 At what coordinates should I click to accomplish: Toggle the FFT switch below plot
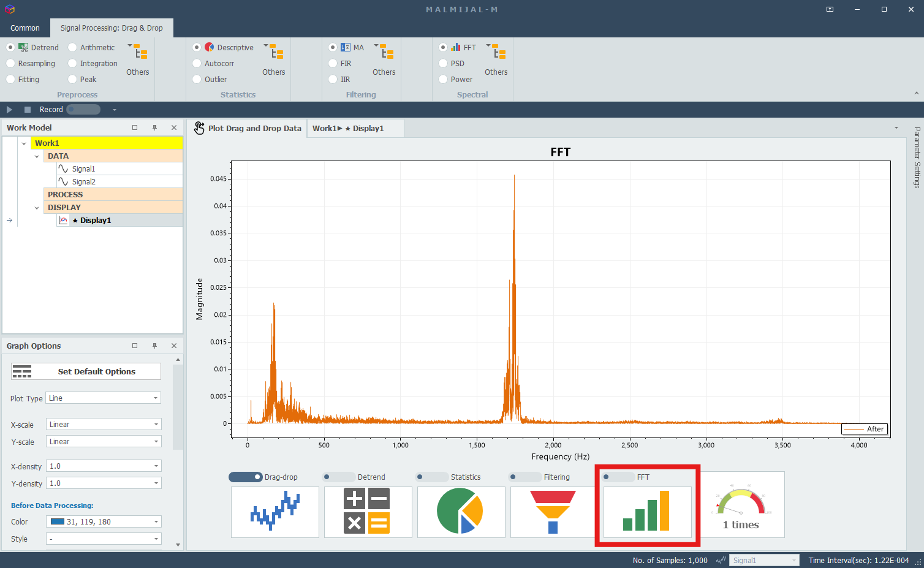(x=618, y=477)
